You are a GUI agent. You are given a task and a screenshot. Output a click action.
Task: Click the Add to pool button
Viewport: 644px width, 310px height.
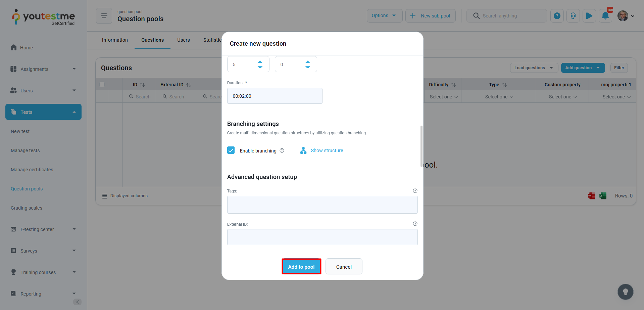click(x=301, y=267)
